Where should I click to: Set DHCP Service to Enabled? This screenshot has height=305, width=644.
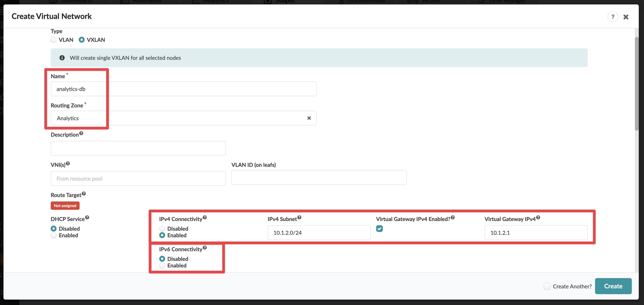pyautogui.click(x=53, y=235)
